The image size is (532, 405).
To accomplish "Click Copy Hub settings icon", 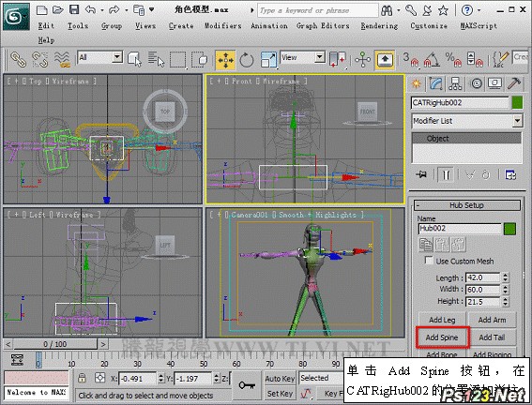I will 426,245.
